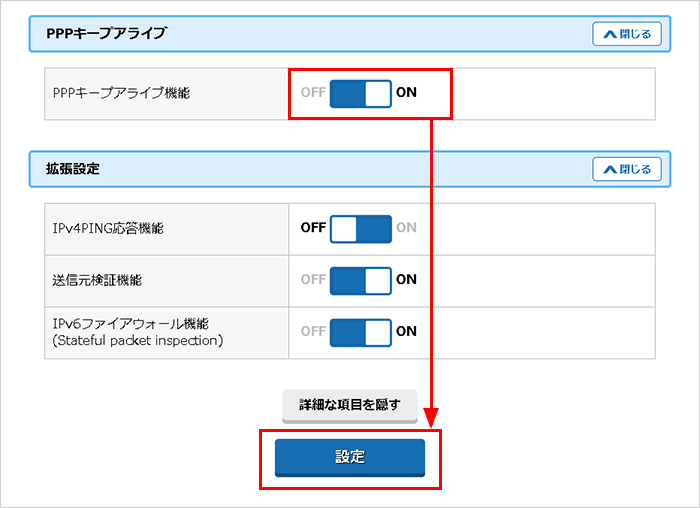Click OFF label beside IPv6ファイアウォール機能
Viewport: 700px width, 508px height.
point(313,332)
